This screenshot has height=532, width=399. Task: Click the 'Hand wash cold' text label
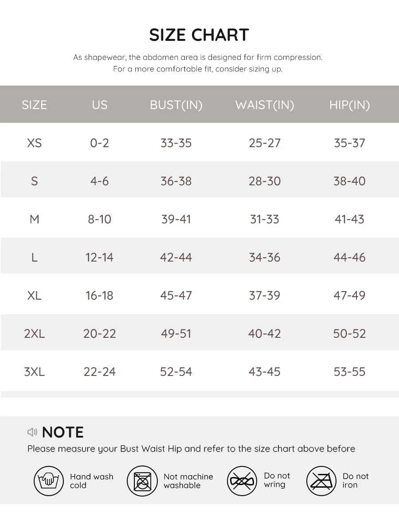click(x=91, y=481)
